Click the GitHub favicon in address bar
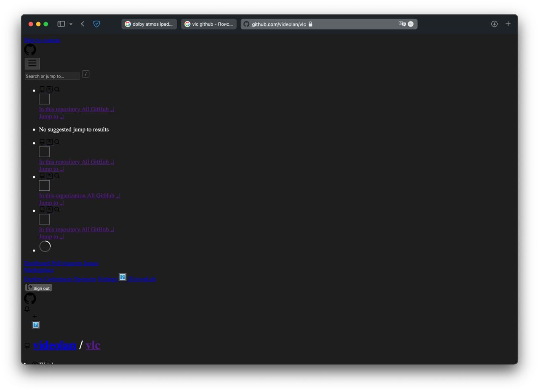 (x=246, y=24)
